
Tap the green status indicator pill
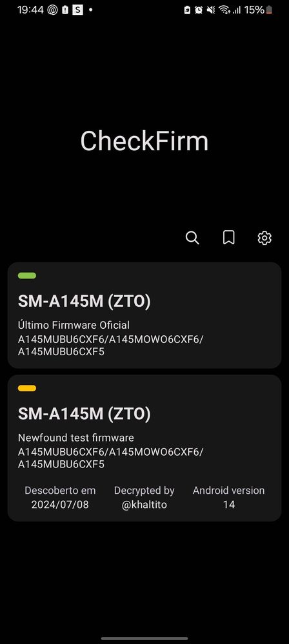tap(27, 276)
